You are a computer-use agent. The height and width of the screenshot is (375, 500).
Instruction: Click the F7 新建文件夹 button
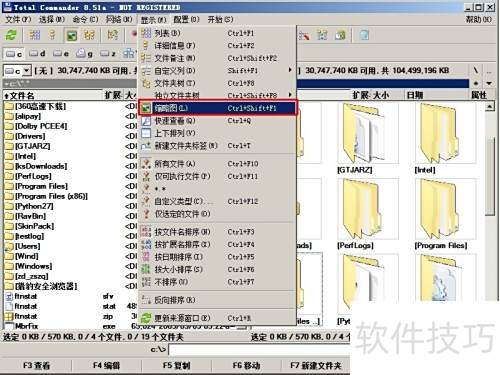click(x=315, y=366)
